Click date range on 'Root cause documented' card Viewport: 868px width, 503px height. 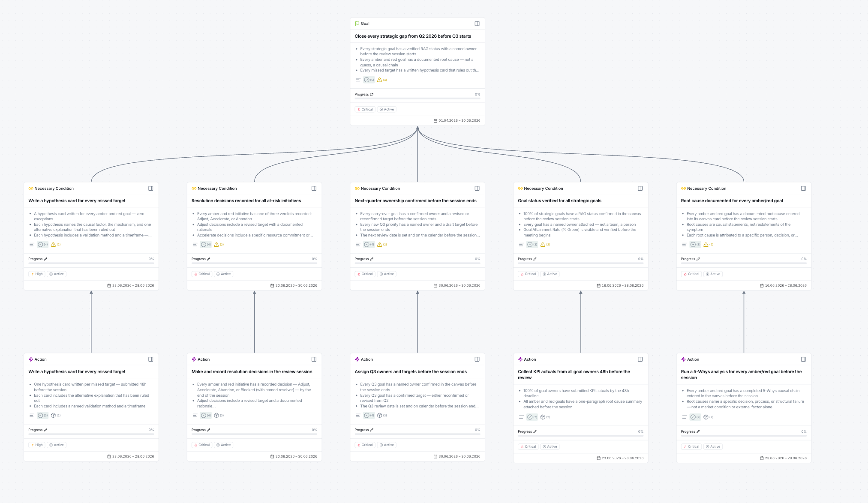(x=785, y=285)
